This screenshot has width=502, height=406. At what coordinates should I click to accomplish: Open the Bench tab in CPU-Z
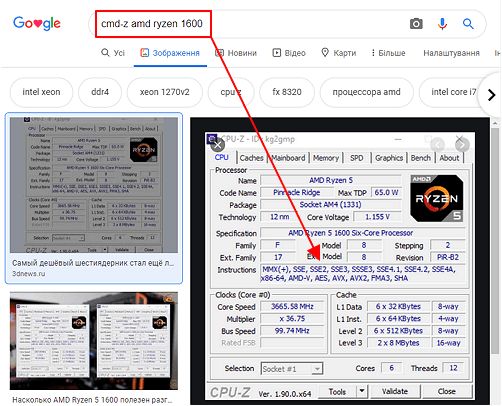(421, 158)
